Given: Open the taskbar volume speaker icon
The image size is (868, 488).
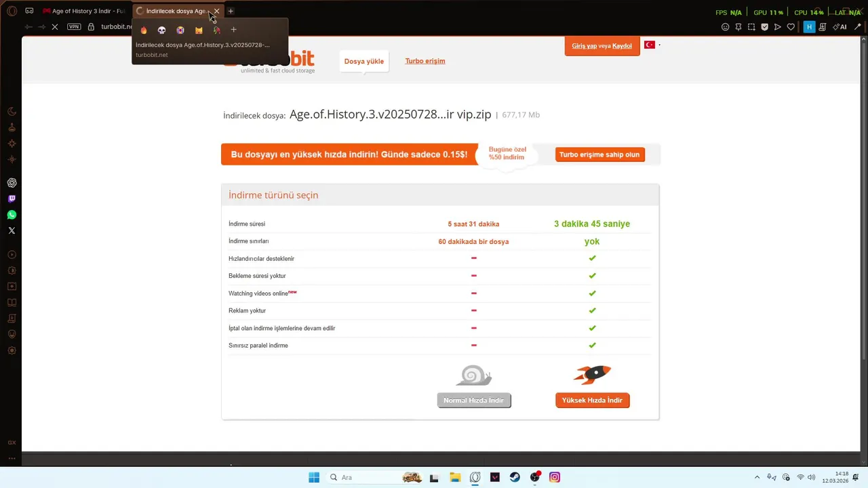Looking at the screenshot, I should click(x=812, y=477).
